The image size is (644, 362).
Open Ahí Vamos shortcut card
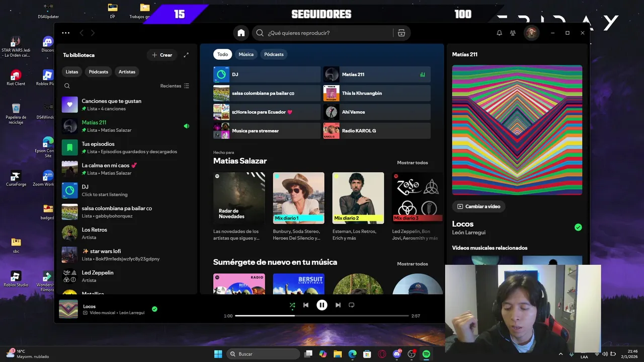(376, 112)
